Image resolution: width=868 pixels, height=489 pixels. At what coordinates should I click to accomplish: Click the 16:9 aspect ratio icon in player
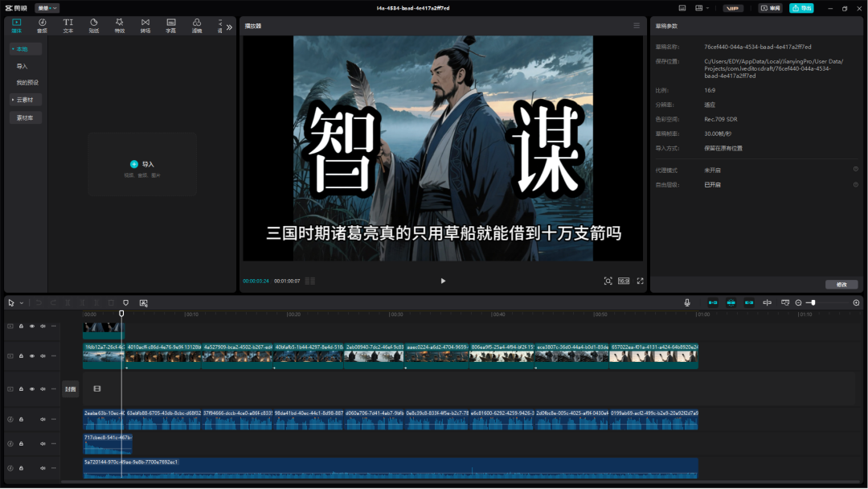pos(624,281)
